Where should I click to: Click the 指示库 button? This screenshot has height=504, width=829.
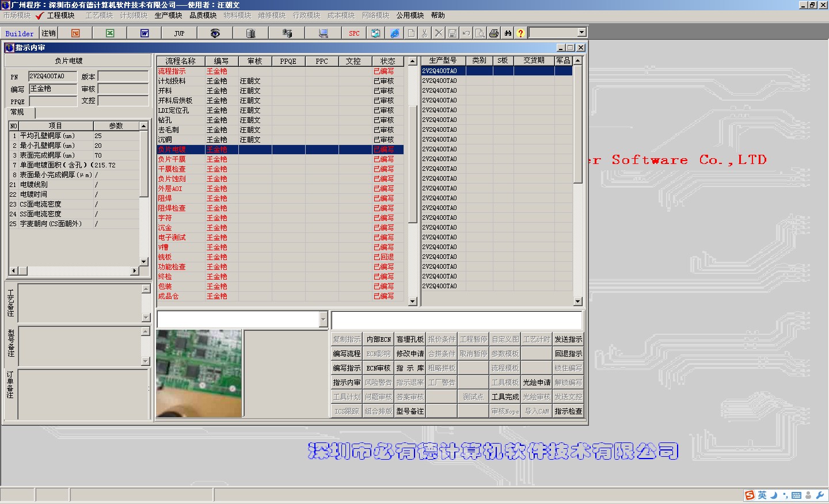pyautogui.click(x=410, y=368)
